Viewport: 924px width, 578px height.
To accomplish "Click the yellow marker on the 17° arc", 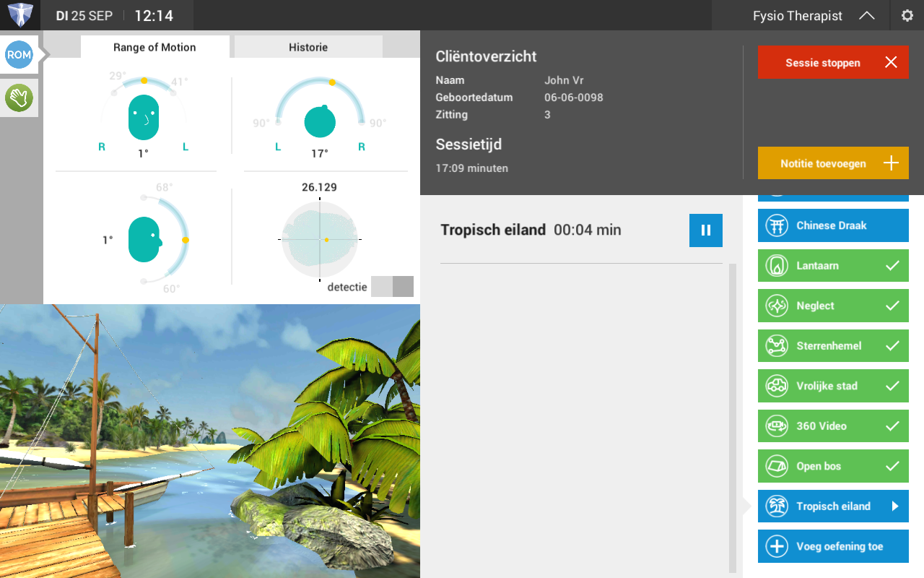I will (x=332, y=82).
